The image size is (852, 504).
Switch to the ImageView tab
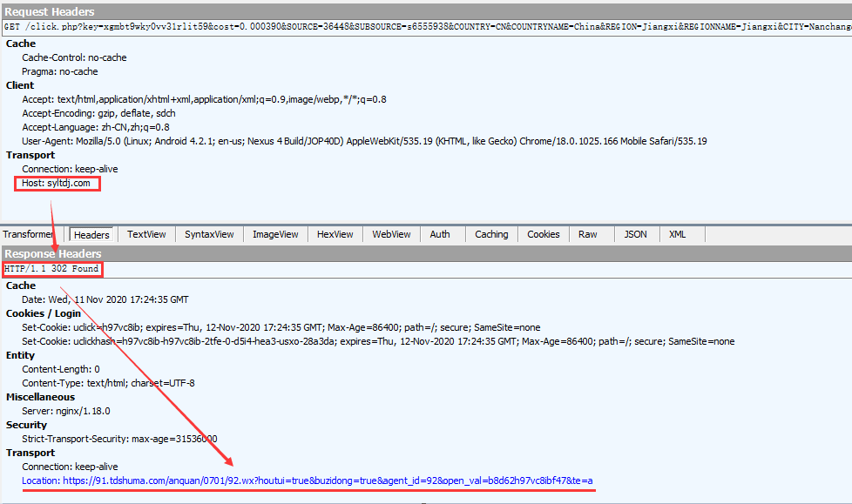275,234
